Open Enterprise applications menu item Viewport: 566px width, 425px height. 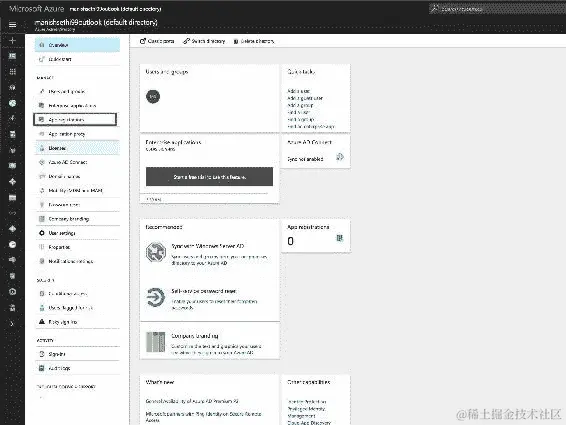tap(77, 106)
